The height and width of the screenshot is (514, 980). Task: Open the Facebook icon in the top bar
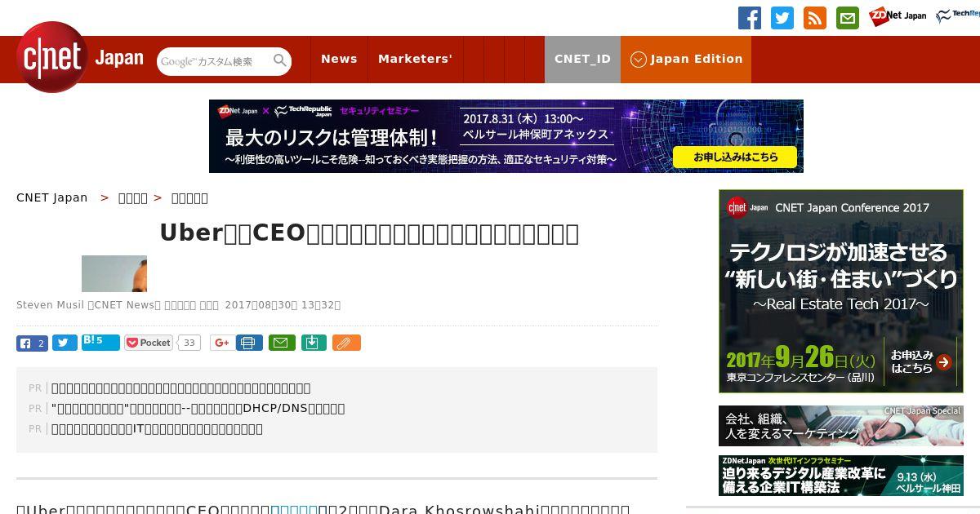tap(750, 18)
